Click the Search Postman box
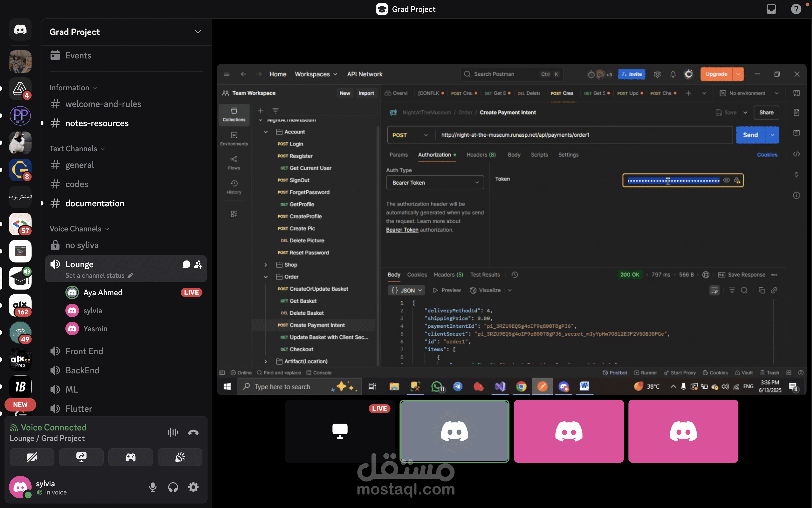812x508 pixels. pyautogui.click(x=512, y=74)
